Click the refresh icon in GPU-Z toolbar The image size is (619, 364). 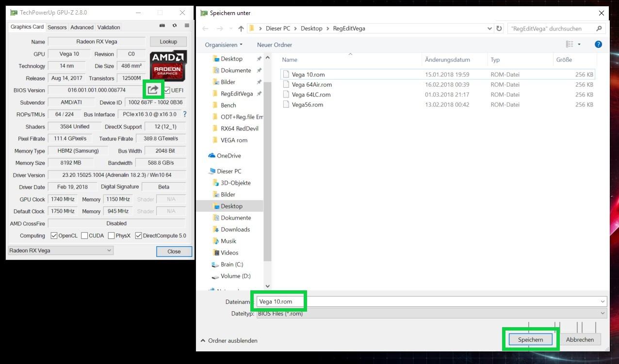point(175,26)
